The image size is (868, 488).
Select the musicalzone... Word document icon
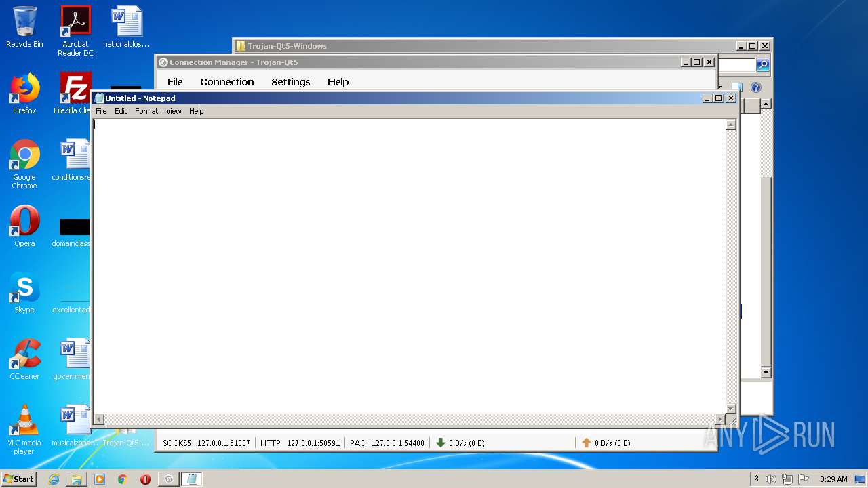[x=75, y=426]
